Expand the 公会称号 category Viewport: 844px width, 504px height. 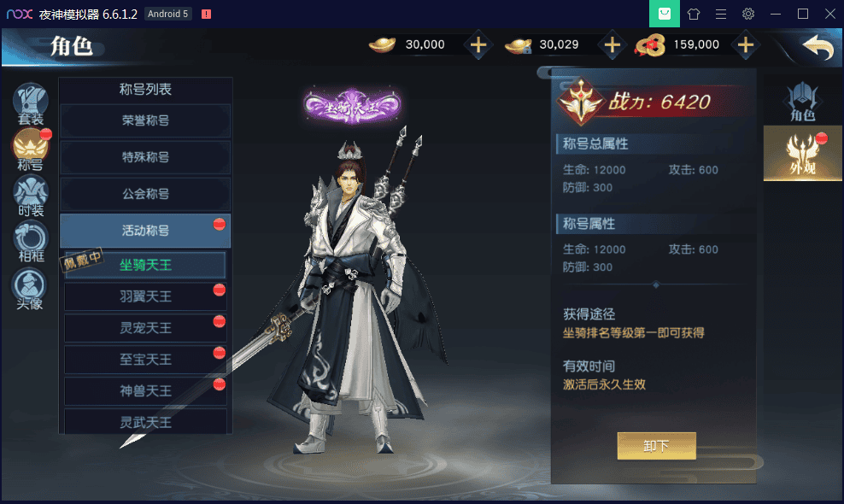click(145, 194)
